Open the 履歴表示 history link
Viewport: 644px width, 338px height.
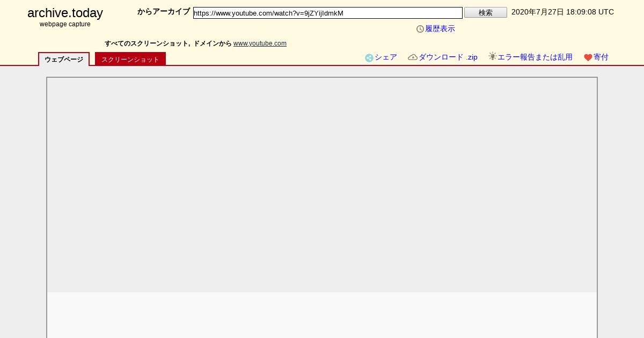coord(440,29)
